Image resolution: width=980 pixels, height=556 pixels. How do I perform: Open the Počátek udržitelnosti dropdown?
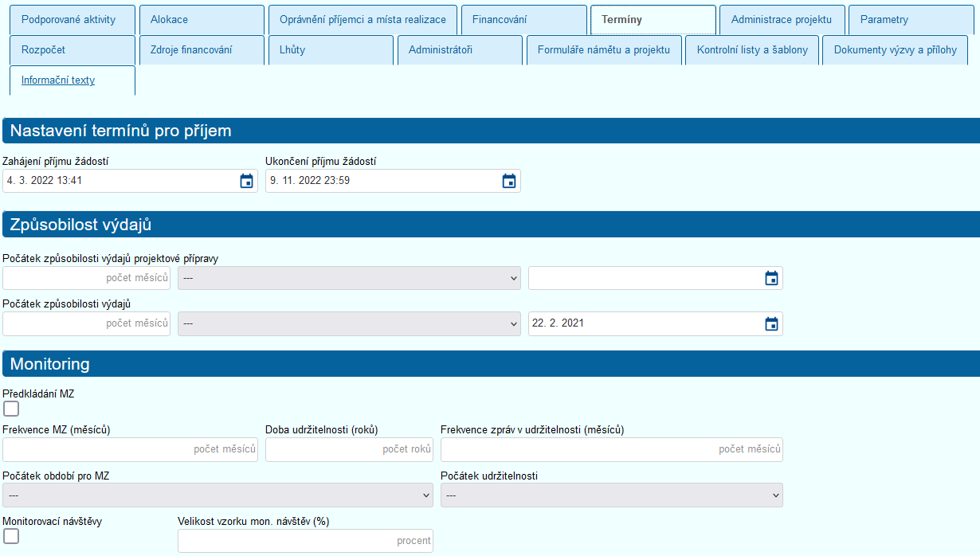[611, 495]
